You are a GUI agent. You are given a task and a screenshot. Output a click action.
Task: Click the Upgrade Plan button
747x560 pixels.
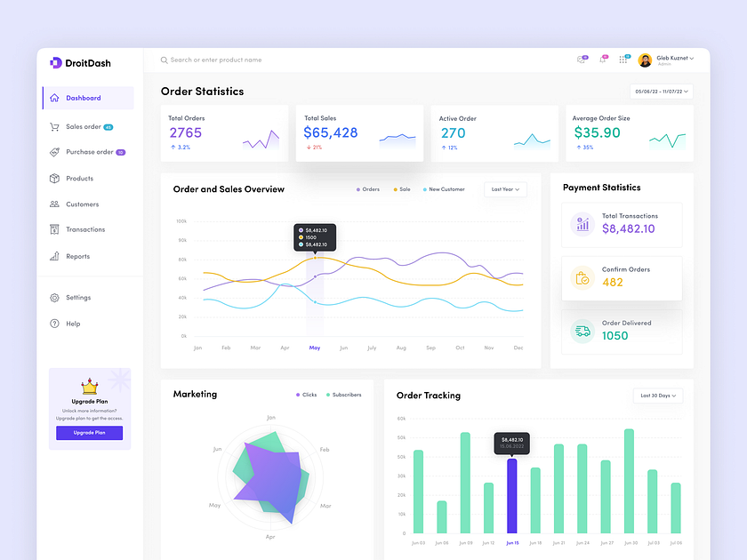[x=89, y=432]
